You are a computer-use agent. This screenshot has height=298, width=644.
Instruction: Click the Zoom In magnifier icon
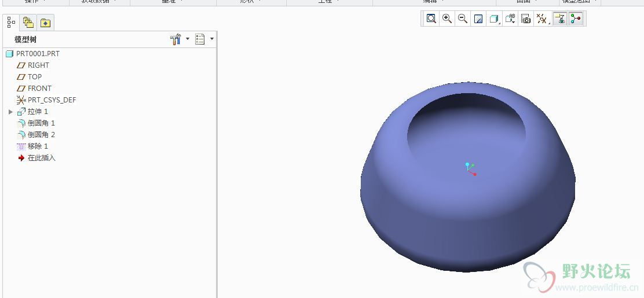pyautogui.click(x=447, y=19)
